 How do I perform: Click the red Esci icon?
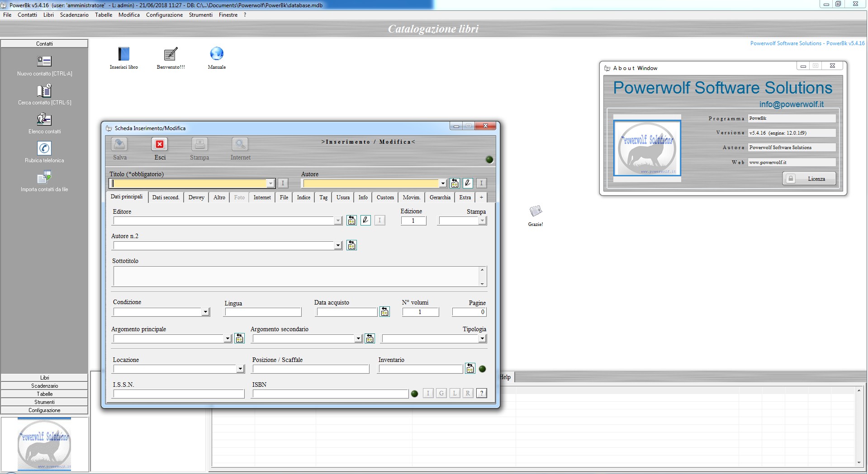tap(160, 144)
